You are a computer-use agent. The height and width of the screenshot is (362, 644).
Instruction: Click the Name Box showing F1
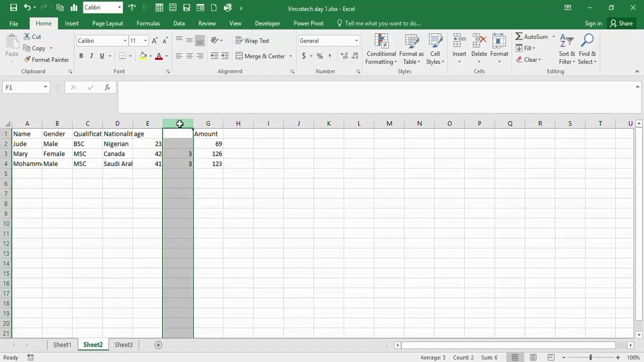click(23, 87)
